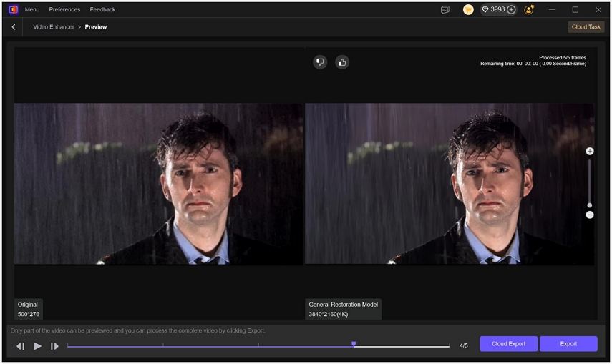Click the Export button
The width and height of the screenshot is (612, 364).
click(x=568, y=344)
